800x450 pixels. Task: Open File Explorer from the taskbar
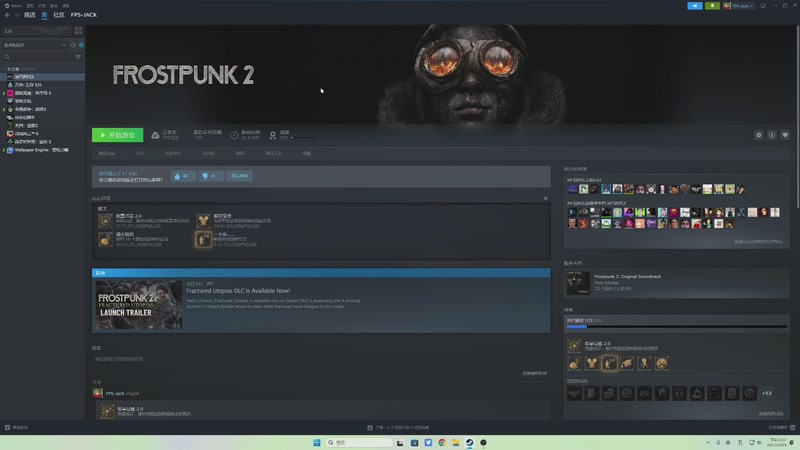pyautogui.click(x=456, y=442)
